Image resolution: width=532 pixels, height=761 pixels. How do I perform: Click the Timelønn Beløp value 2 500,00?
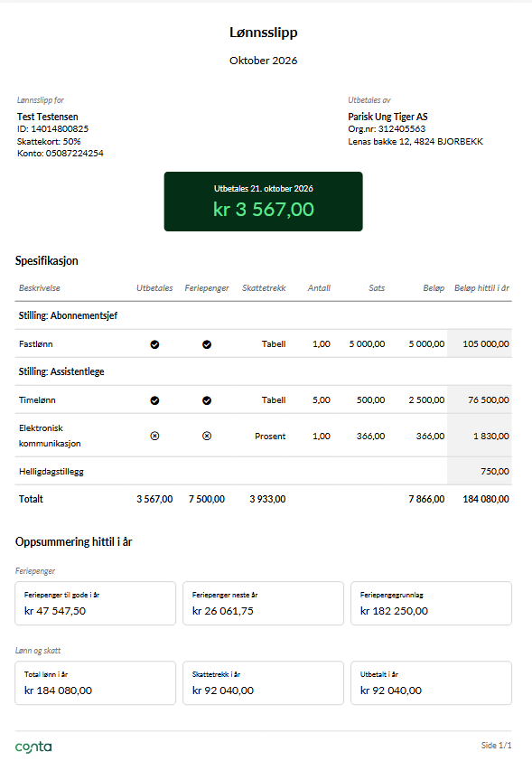(x=426, y=399)
